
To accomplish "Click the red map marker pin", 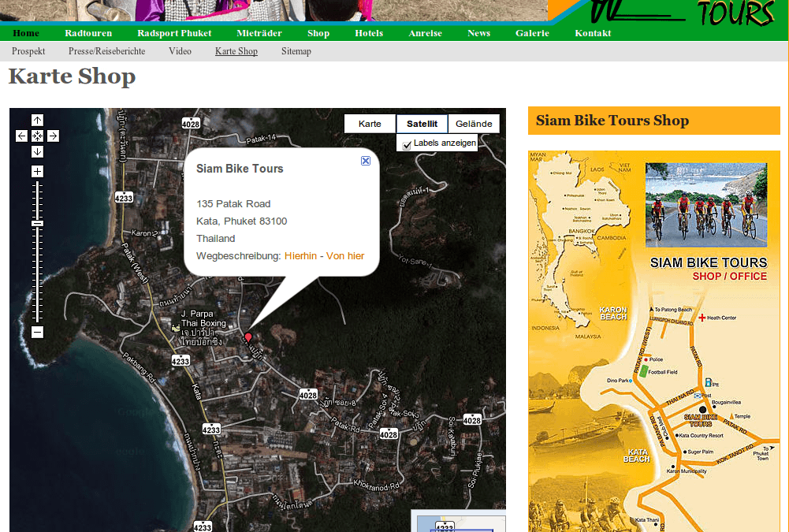I will [248, 337].
